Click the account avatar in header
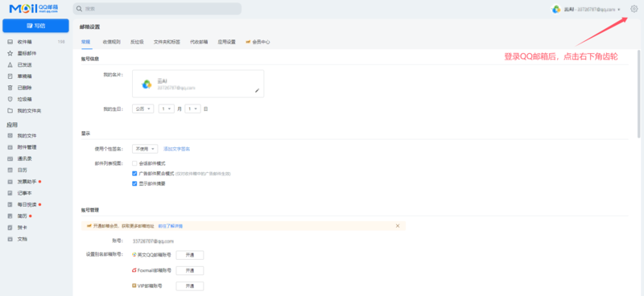The height and width of the screenshot is (296, 644). click(556, 9)
